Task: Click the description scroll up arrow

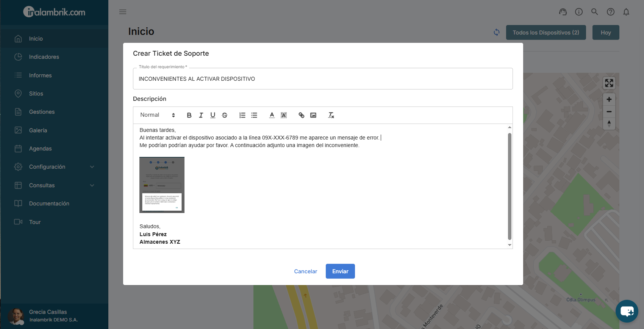Action: coord(510,127)
